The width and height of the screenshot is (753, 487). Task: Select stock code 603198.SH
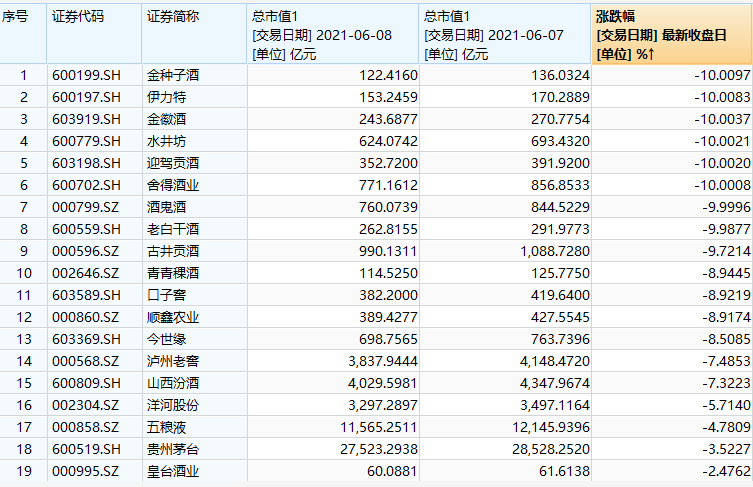coord(86,163)
